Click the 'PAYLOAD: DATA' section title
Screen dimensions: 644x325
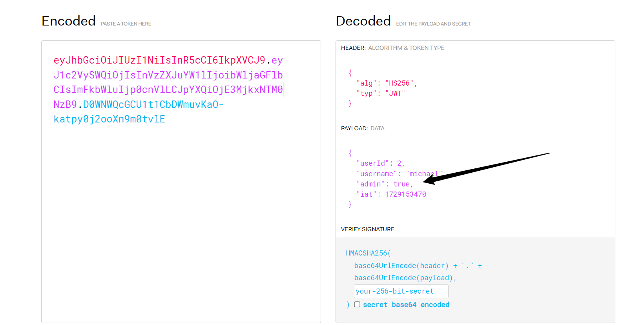point(363,128)
